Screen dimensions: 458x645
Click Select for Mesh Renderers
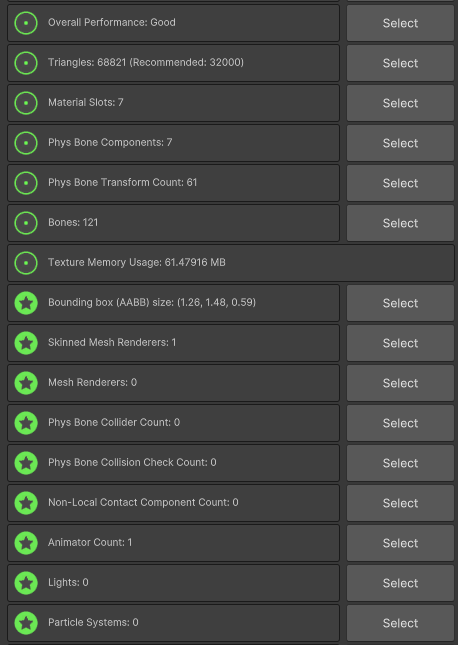pos(400,383)
